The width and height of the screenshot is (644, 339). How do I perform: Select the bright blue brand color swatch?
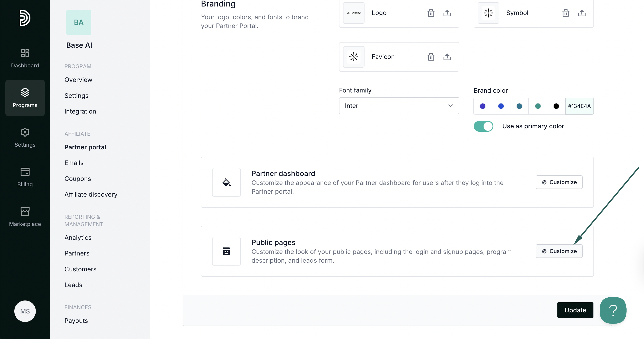pos(501,106)
